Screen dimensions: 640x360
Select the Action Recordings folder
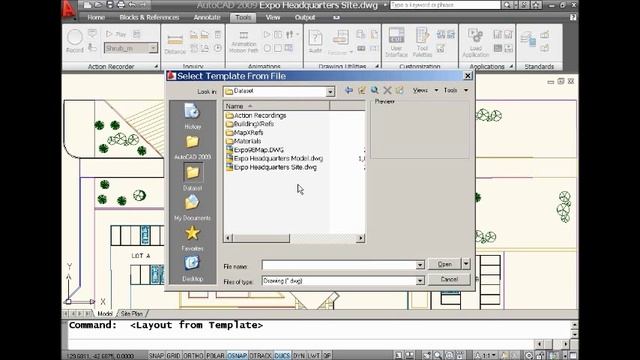[x=256, y=116]
